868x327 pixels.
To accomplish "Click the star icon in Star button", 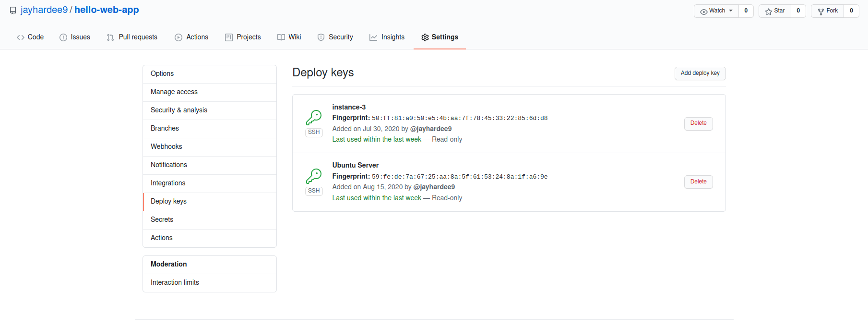I will tap(769, 11).
